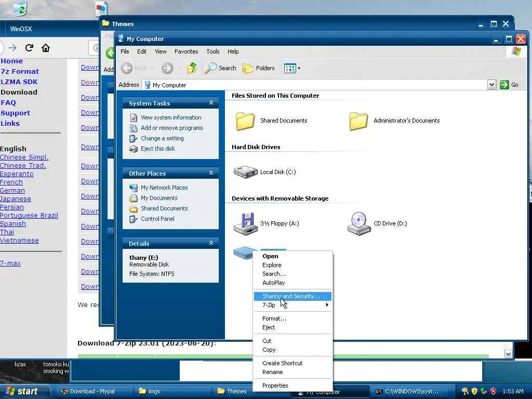Open the Recycle Bin desktop icon
The image size is (532, 399).
tap(20, 8)
